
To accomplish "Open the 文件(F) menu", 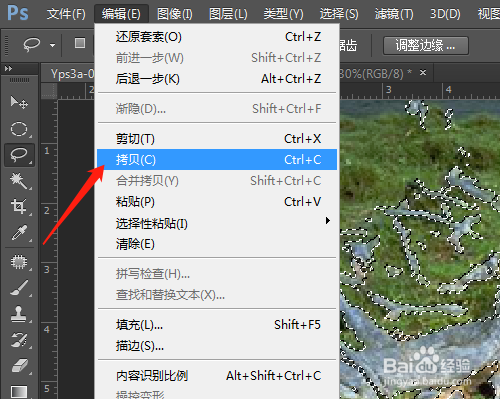I will coord(66,14).
